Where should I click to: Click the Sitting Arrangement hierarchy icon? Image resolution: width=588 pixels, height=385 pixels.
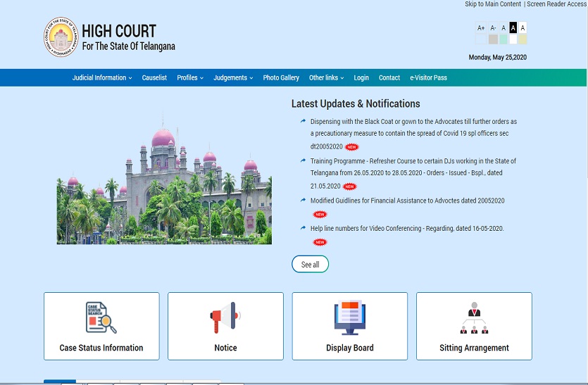pyautogui.click(x=474, y=318)
